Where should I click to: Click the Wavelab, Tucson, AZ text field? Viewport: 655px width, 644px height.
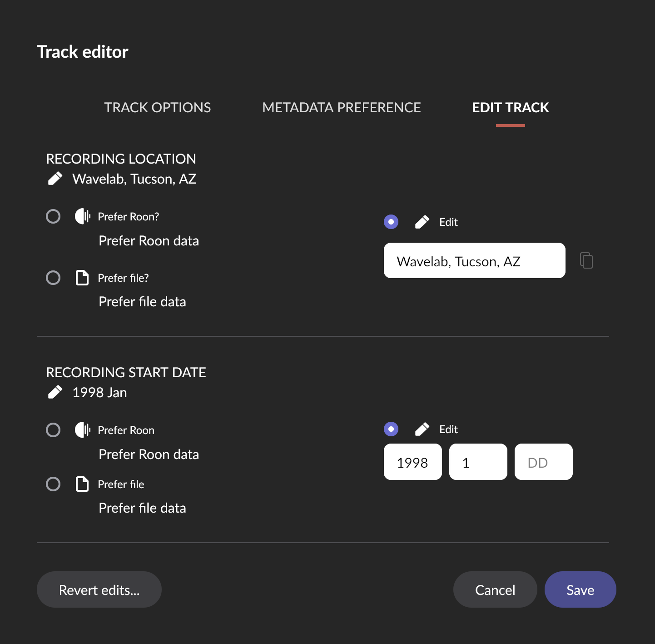[x=474, y=260]
